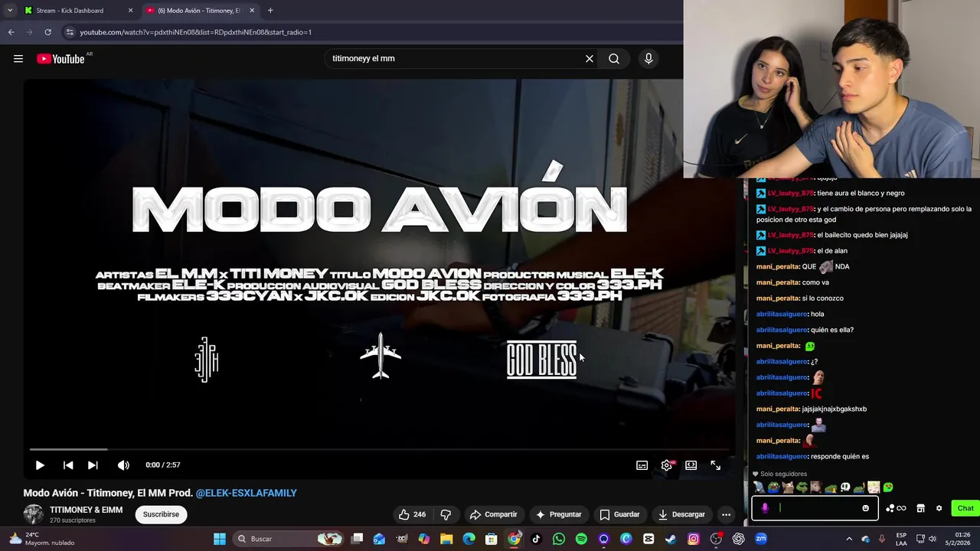Share the video via Compartir

pyautogui.click(x=493, y=514)
